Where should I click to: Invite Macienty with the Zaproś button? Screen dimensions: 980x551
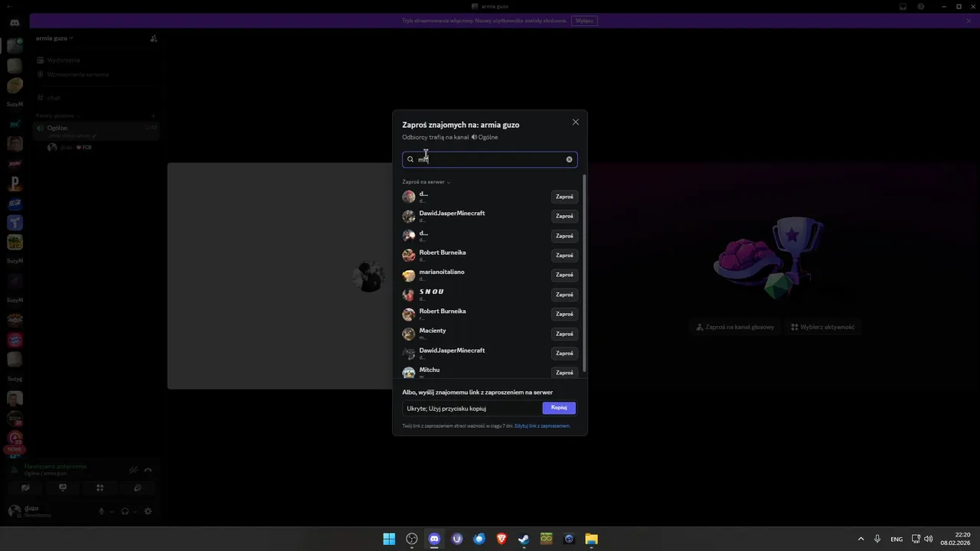coord(564,334)
